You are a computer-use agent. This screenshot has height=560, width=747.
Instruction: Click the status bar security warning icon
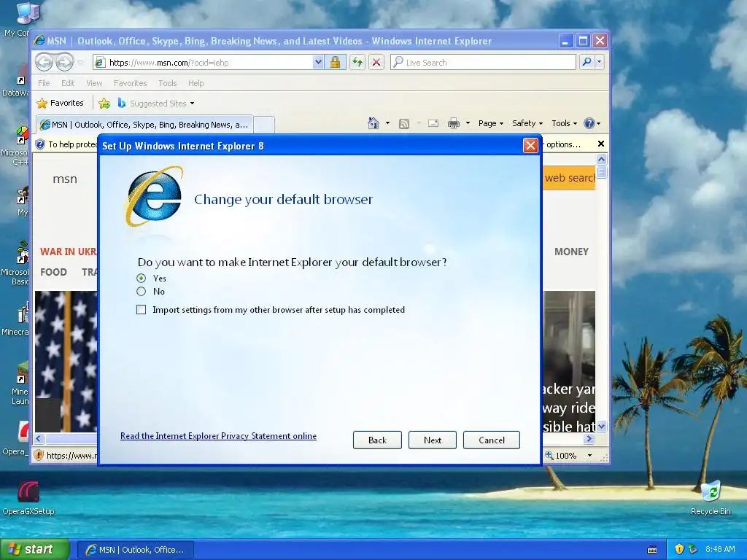click(39, 456)
